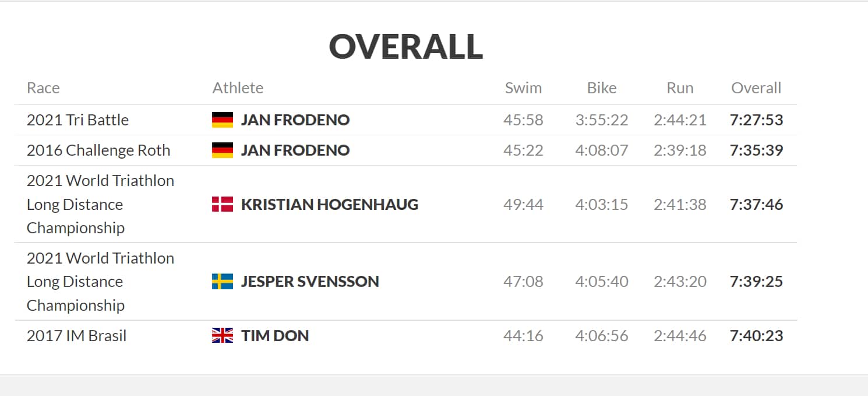Select the Jesper Svensson athlete name

(310, 282)
